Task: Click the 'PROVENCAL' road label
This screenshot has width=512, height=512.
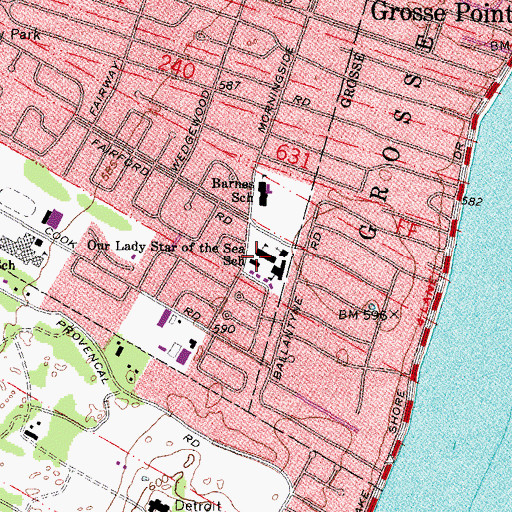Action: (83, 351)
